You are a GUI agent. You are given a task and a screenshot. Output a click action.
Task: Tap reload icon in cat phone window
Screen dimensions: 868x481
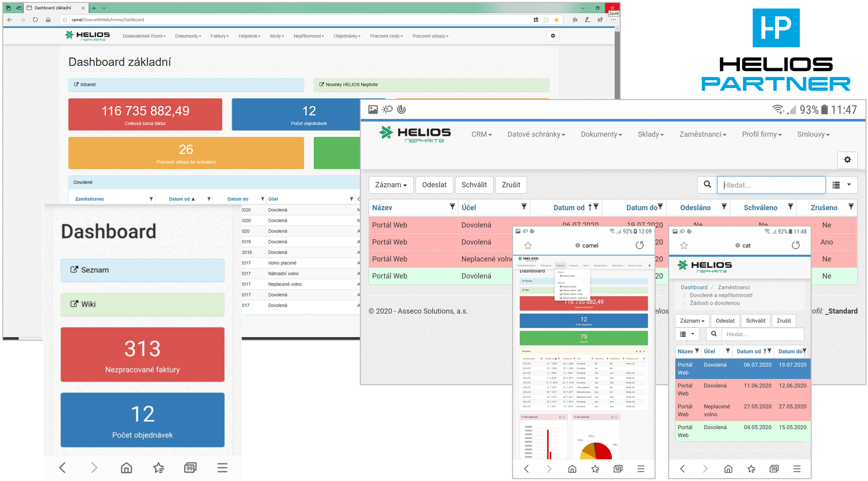pyautogui.click(x=795, y=246)
